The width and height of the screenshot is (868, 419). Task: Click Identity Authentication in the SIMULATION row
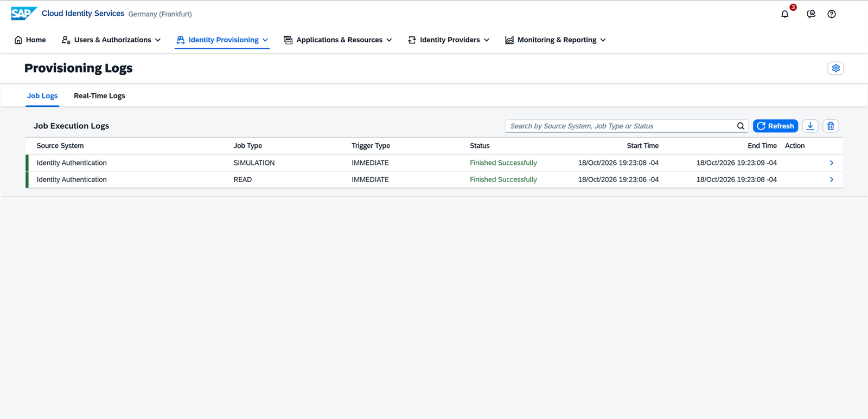[72, 163]
